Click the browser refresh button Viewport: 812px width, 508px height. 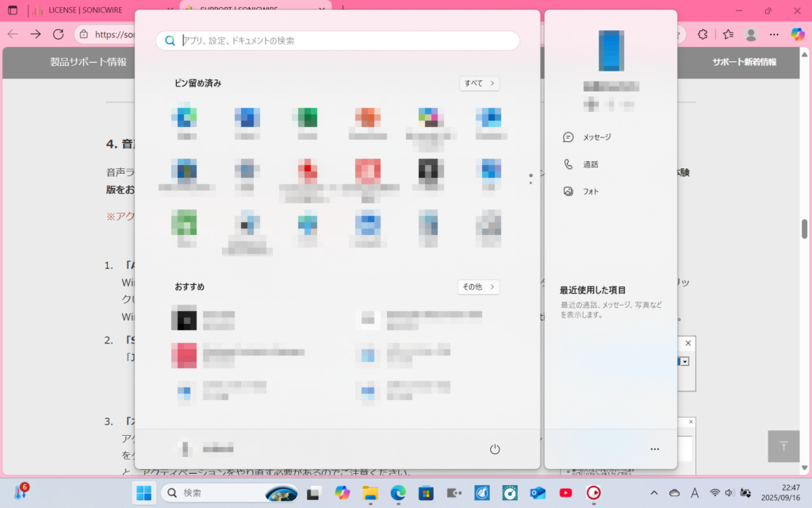(x=58, y=34)
